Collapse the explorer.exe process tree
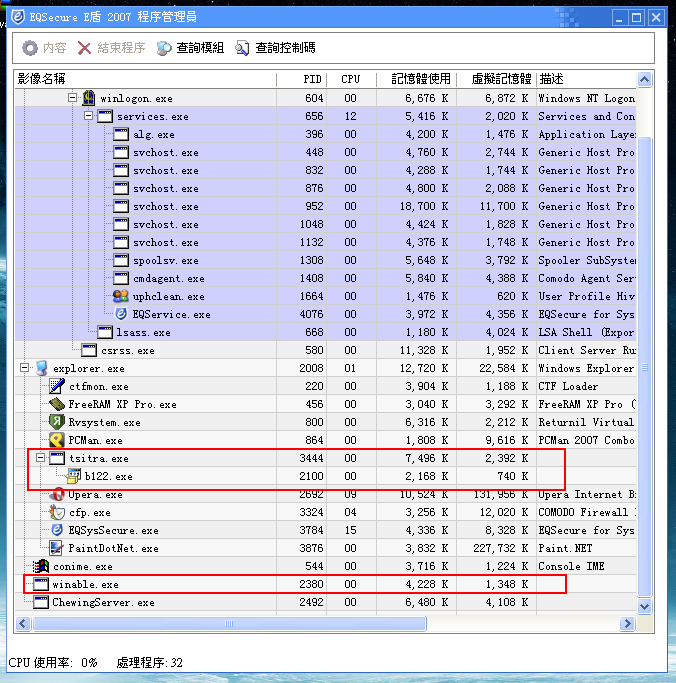The image size is (676, 683). (25, 369)
